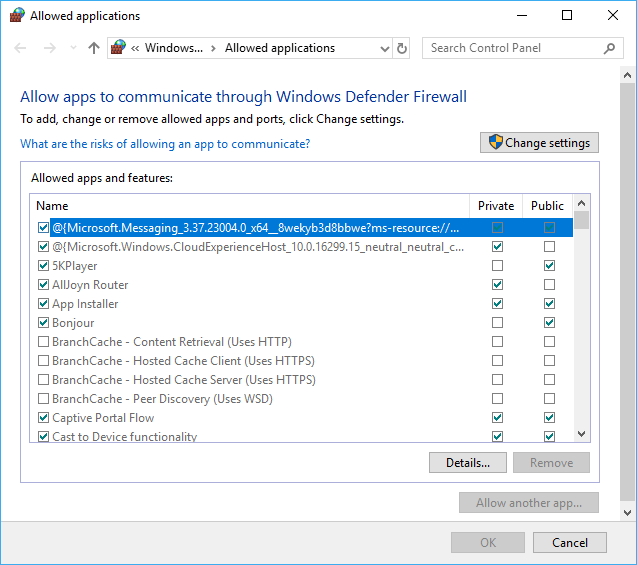Select the Microsoft.Messaging highlighted row
The image size is (637, 565).
(311, 227)
